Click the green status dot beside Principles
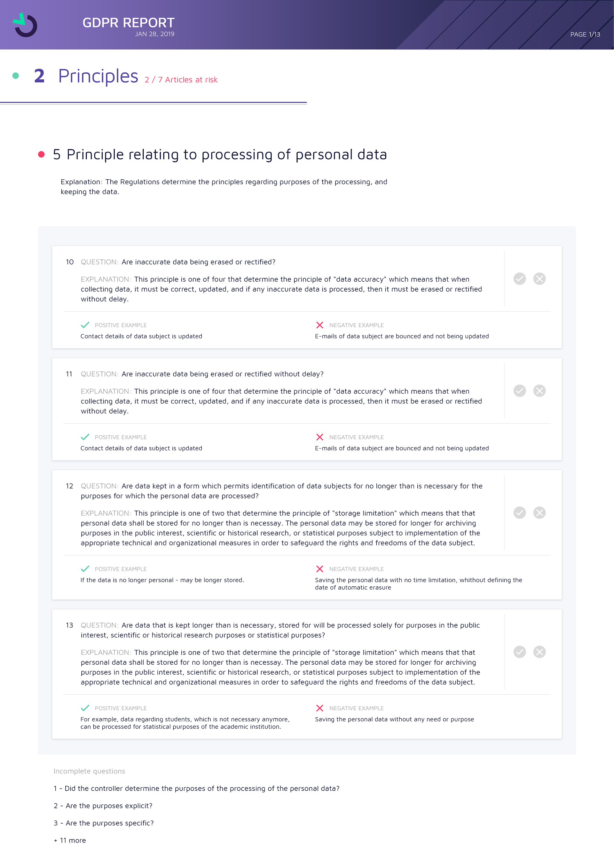 (15, 75)
